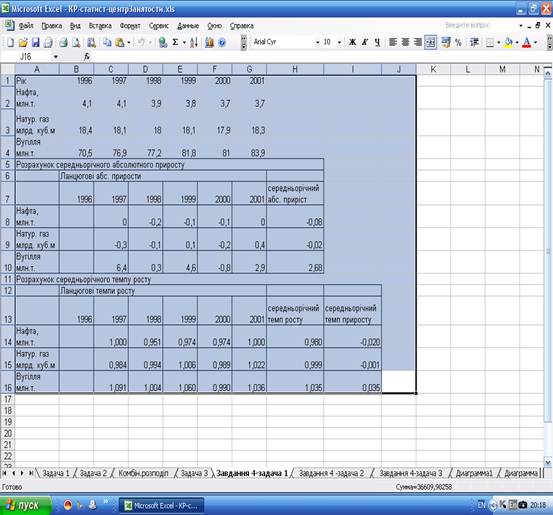This screenshot has height=515, width=553.
Task: Toggle Underline formatting (Ч)
Action: 377,42
